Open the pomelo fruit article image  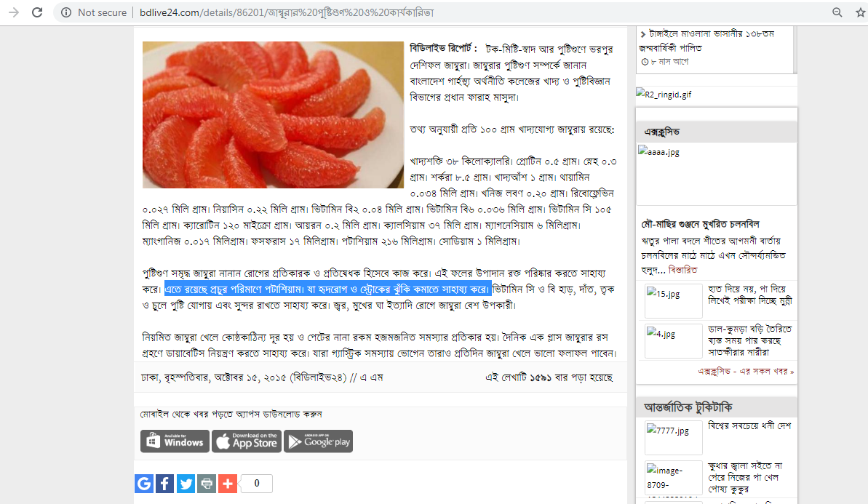pyautogui.click(x=273, y=114)
